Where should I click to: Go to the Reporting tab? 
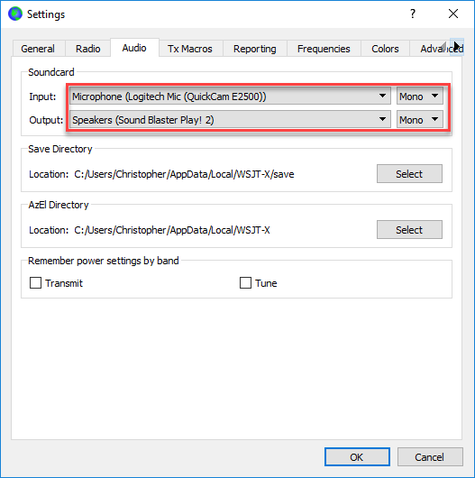(255, 49)
